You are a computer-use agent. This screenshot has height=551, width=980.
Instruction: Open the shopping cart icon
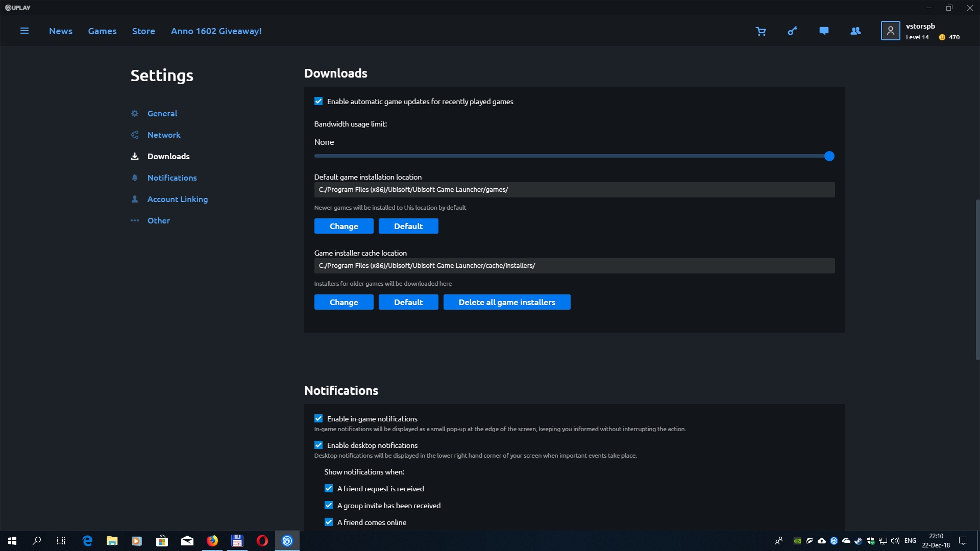coord(761,31)
